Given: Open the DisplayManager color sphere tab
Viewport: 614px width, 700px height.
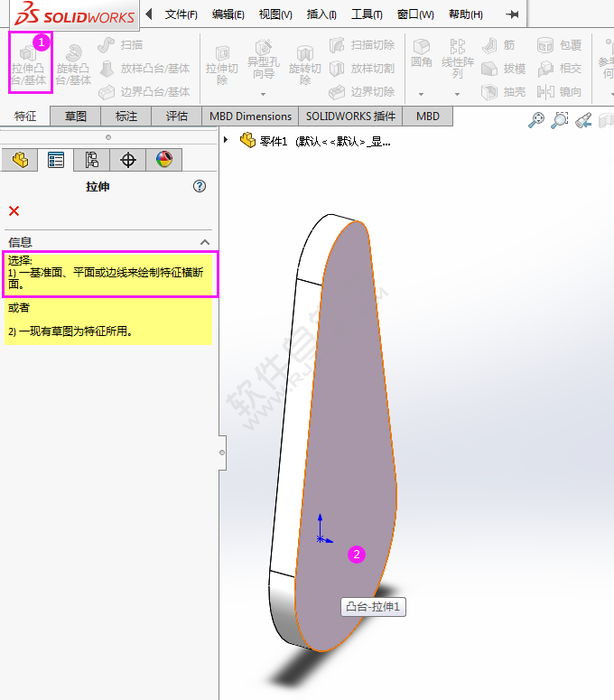Looking at the screenshot, I should pyautogui.click(x=164, y=160).
